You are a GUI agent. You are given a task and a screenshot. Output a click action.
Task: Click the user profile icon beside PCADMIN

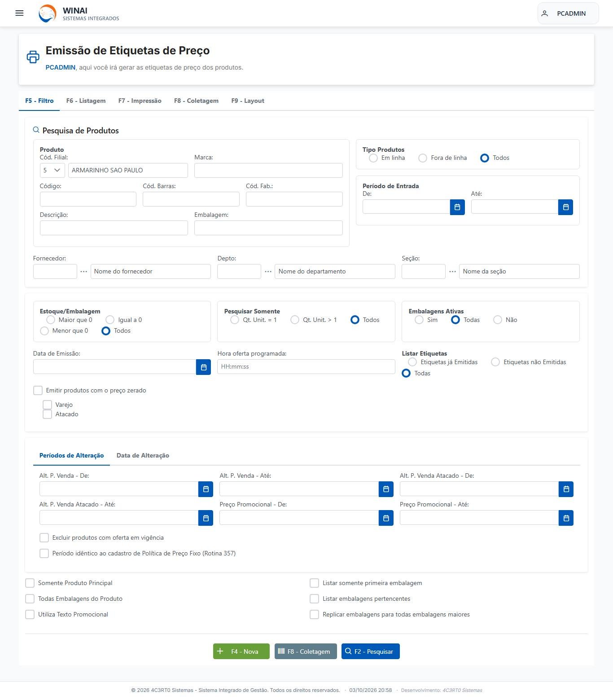coord(544,13)
